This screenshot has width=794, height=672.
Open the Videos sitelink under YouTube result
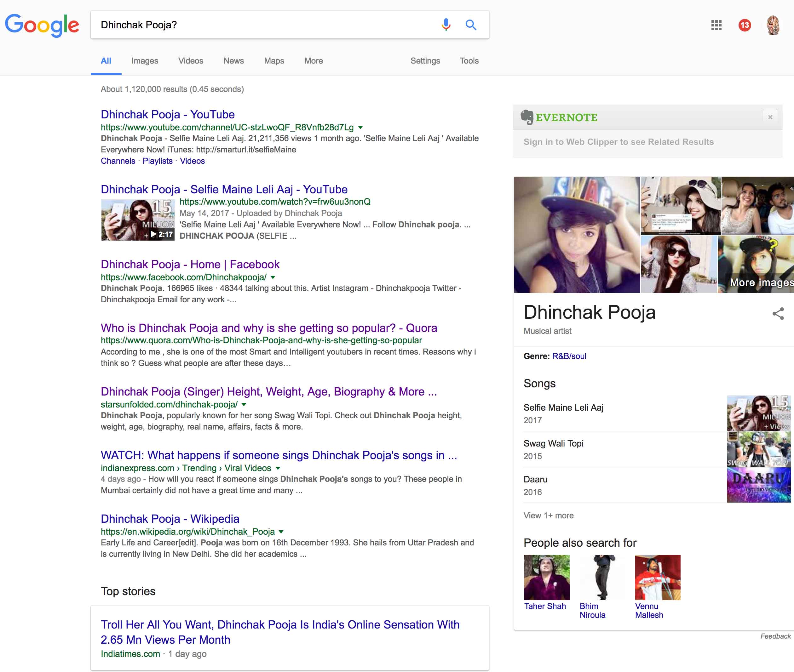[192, 161]
